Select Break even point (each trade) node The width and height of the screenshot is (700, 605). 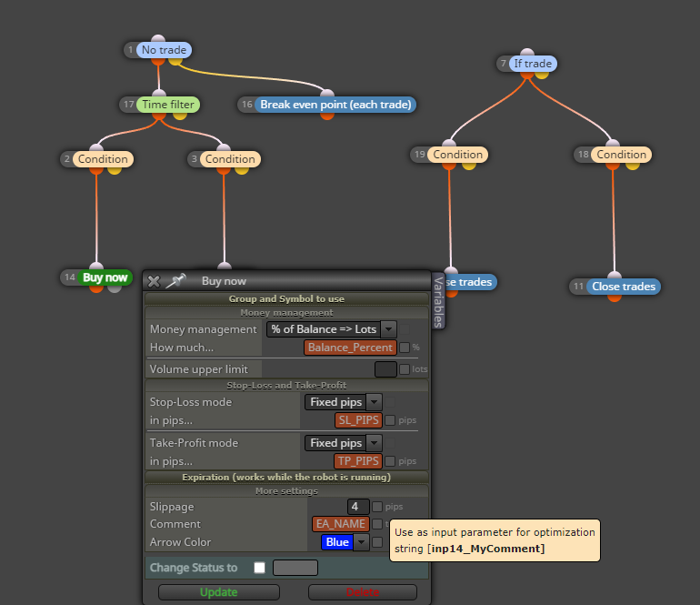pyautogui.click(x=335, y=105)
